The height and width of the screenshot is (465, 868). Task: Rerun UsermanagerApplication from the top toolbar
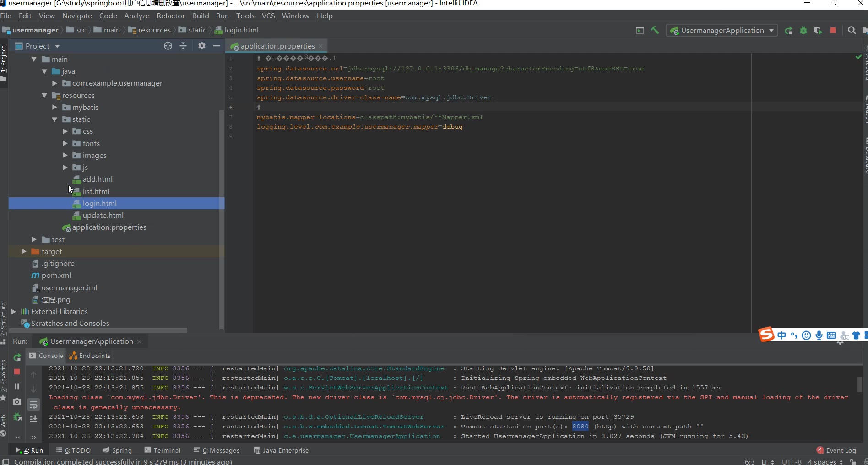click(x=788, y=31)
